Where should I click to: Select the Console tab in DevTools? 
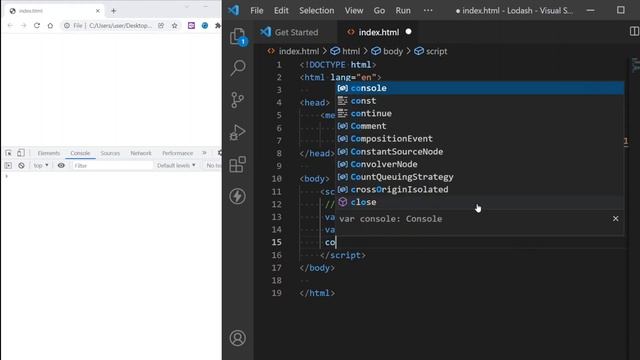[80, 153]
